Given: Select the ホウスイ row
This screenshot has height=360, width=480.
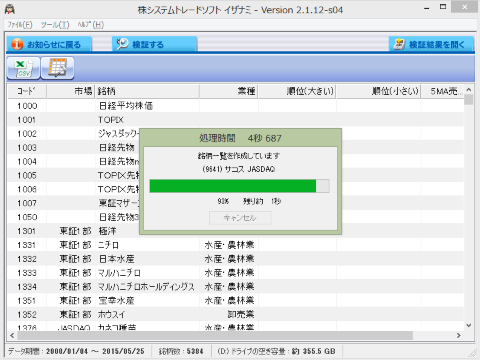Looking at the screenshot, I should point(235,315).
